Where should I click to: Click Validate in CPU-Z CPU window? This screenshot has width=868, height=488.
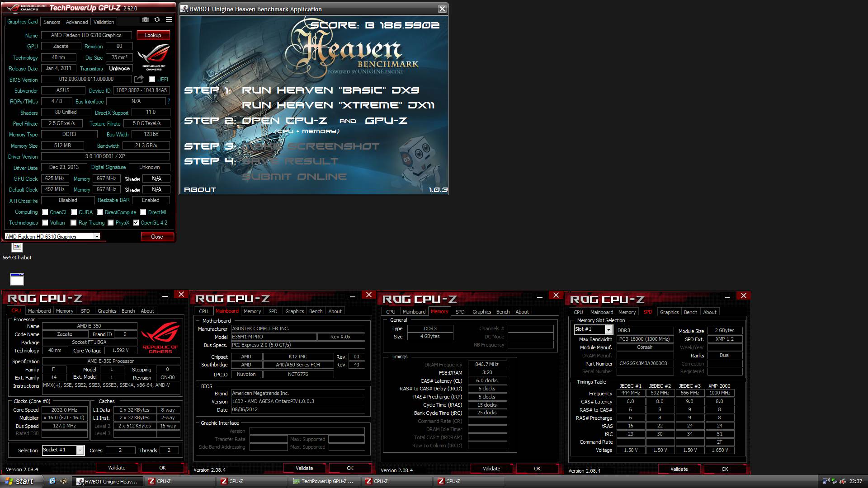click(x=117, y=468)
